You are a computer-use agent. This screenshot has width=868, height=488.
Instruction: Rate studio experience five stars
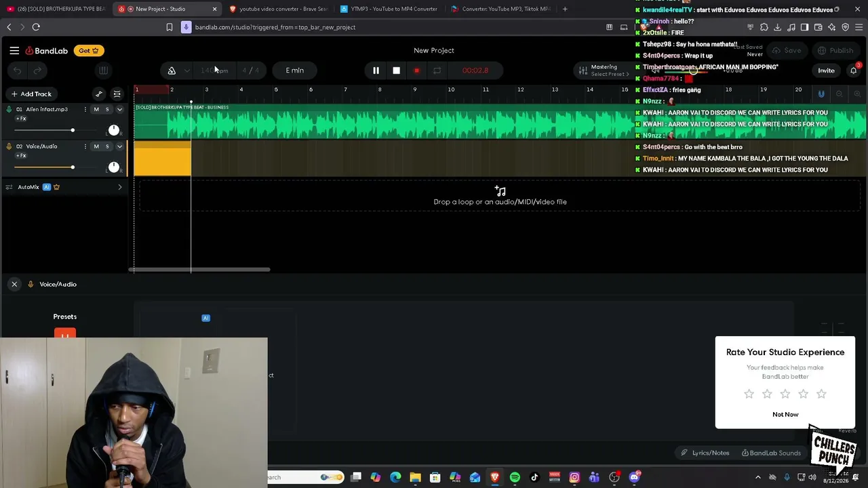pos(821,394)
